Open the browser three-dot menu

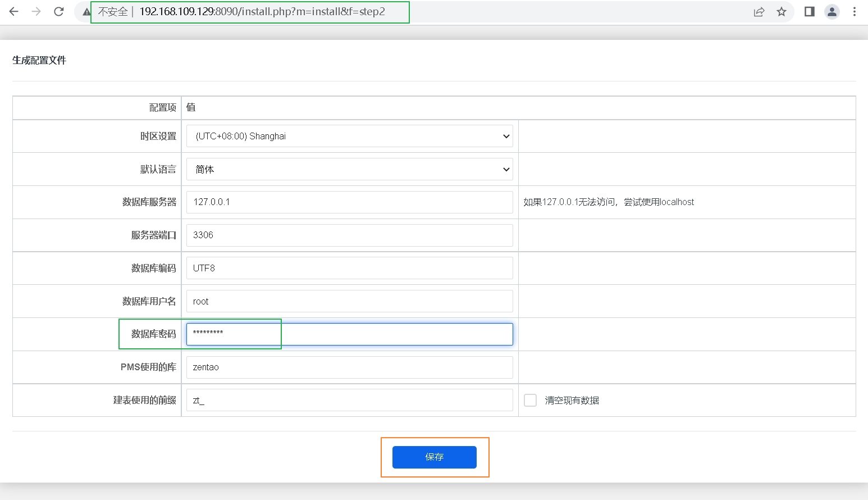point(855,12)
